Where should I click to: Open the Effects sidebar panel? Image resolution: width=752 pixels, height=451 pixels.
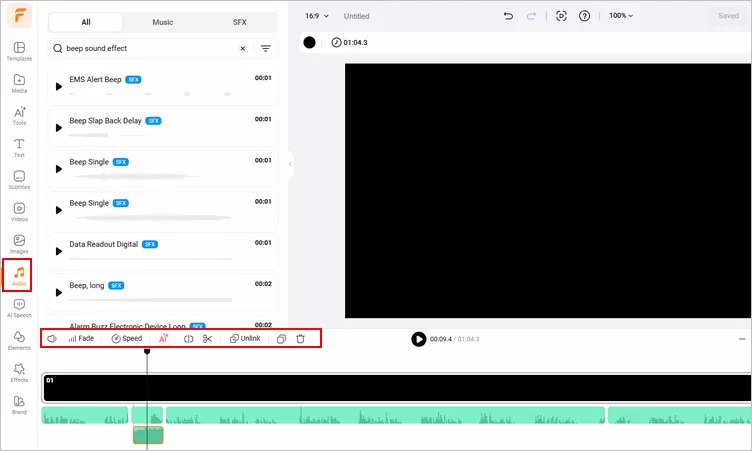[x=19, y=373]
